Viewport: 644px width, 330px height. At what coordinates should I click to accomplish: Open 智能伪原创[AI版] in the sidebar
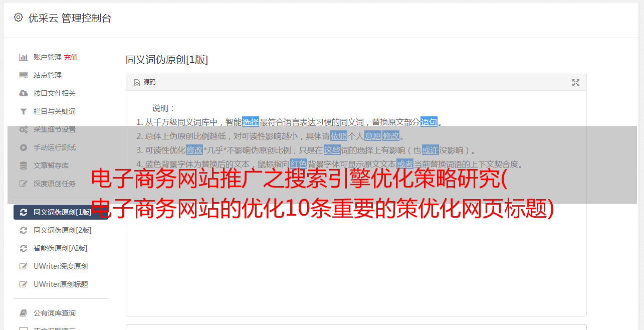tap(61, 248)
